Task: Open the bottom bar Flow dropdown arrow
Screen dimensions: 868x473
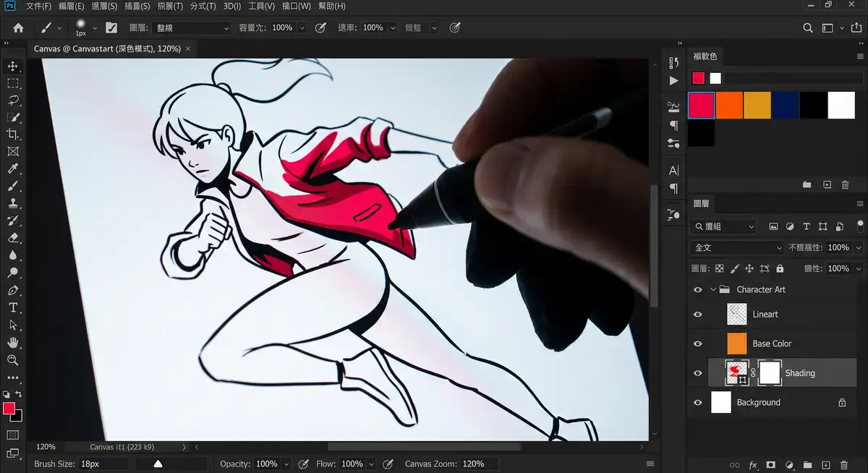Action: point(371,464)
